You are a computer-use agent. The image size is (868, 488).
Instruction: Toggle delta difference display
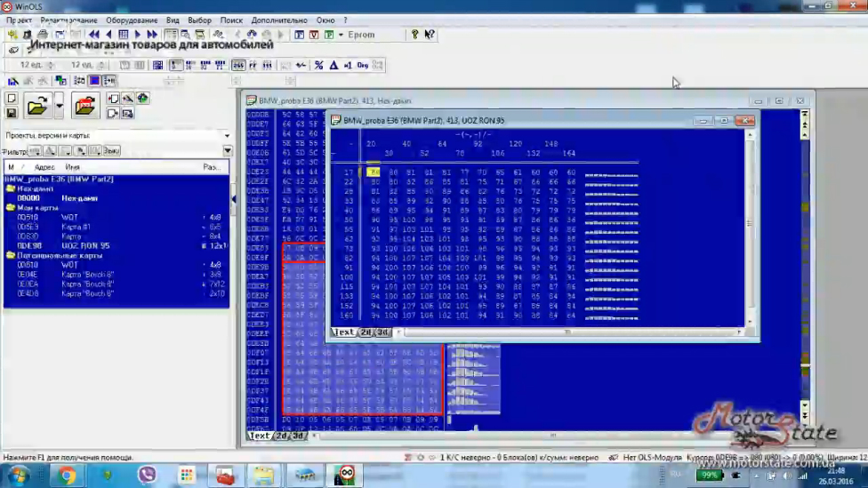[334, 65]
